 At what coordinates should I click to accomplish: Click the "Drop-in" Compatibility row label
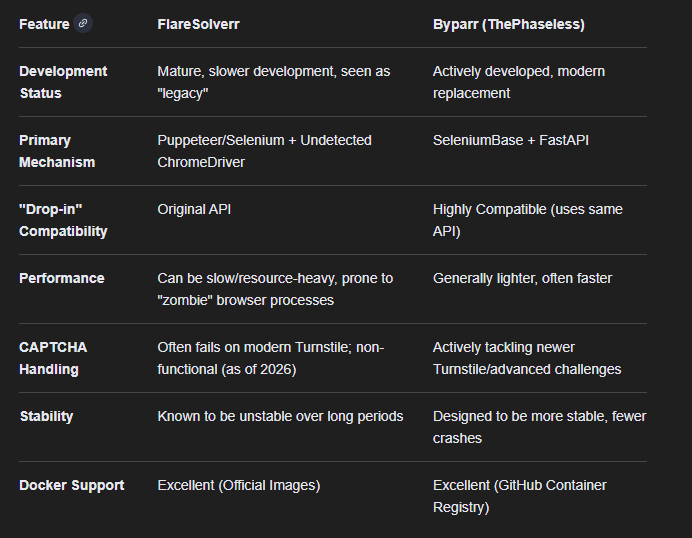pos(63,220)
